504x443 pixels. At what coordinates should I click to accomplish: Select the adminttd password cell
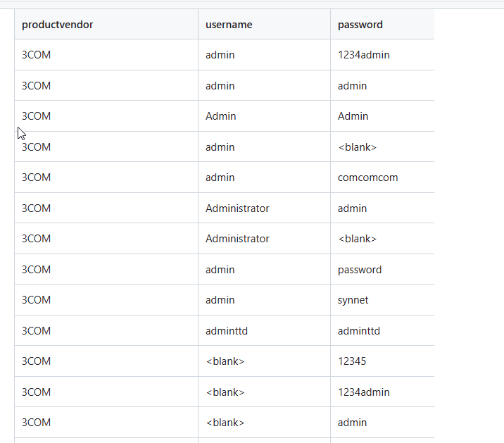[x=359, y=331]
